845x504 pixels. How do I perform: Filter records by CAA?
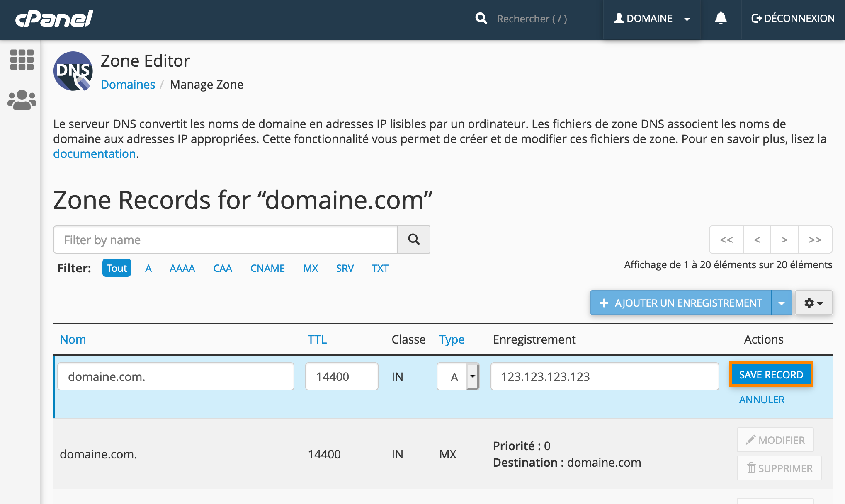click(x=223, y=268)
